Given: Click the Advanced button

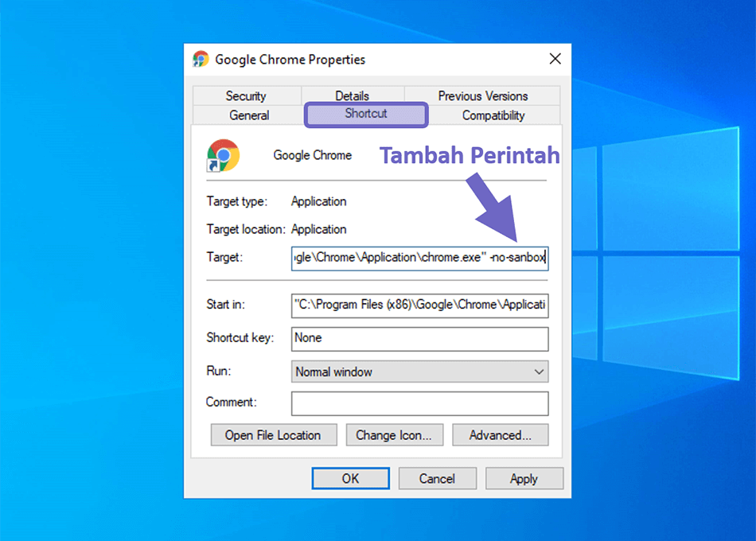Looking at the screenshot, I should coord(500,435).
